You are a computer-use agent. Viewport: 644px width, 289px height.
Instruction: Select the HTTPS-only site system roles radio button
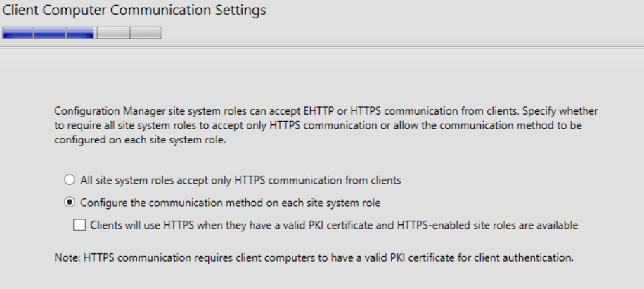tap(70, 180)
